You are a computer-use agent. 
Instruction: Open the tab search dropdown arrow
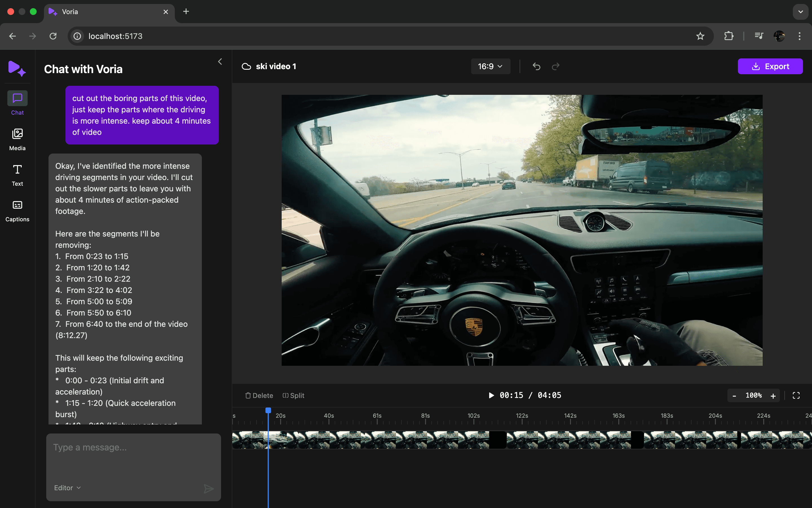801,12
